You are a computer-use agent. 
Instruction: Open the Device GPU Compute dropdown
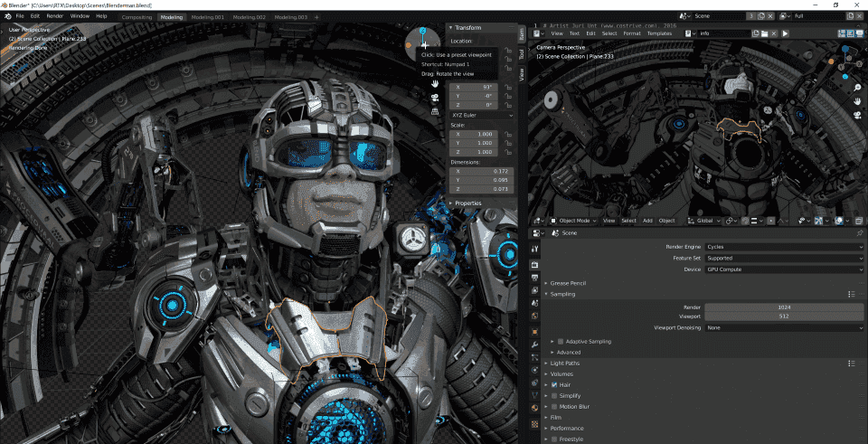(784, 269)
